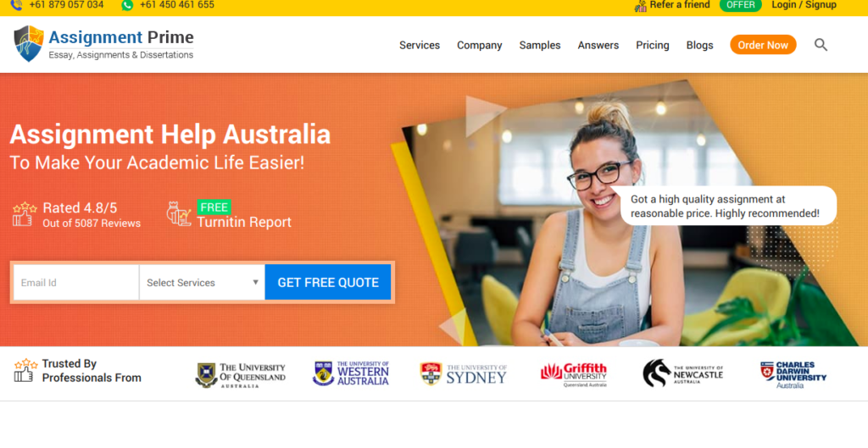This screenshot has width=868, height=448.
Task: Click the Refer a friend gift icon
Action: point(641,6)
